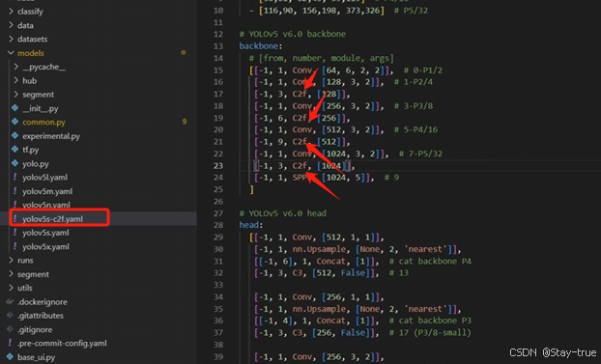Click comment '# 17 (P3/8-small)'

[x=430, y=332]
